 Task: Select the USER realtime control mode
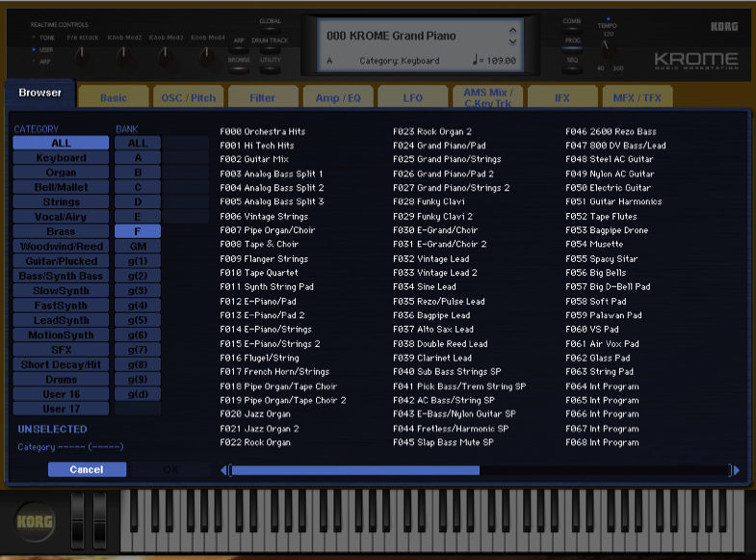43,50
